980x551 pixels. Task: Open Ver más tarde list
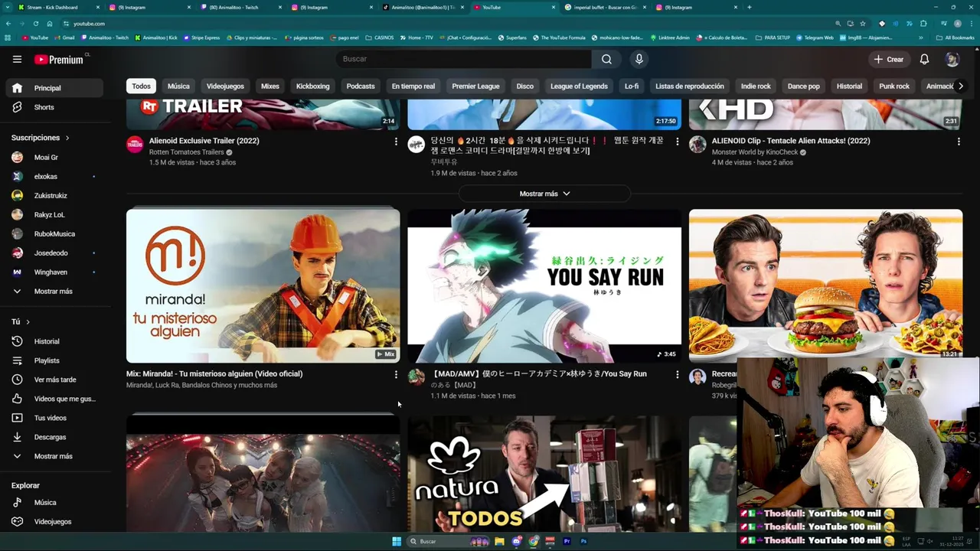tap(54, 380)
